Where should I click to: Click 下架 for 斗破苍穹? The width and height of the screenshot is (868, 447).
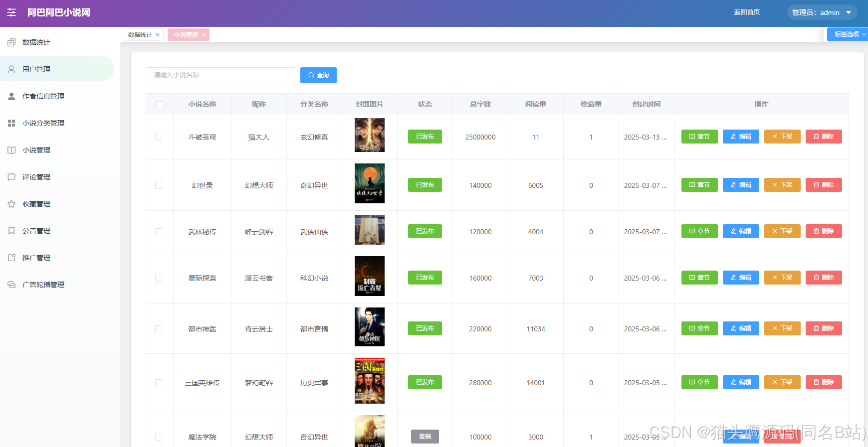coord(782,137)
